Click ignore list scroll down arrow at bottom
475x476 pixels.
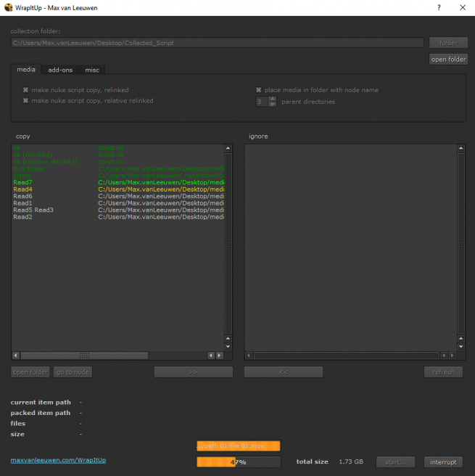461,347
